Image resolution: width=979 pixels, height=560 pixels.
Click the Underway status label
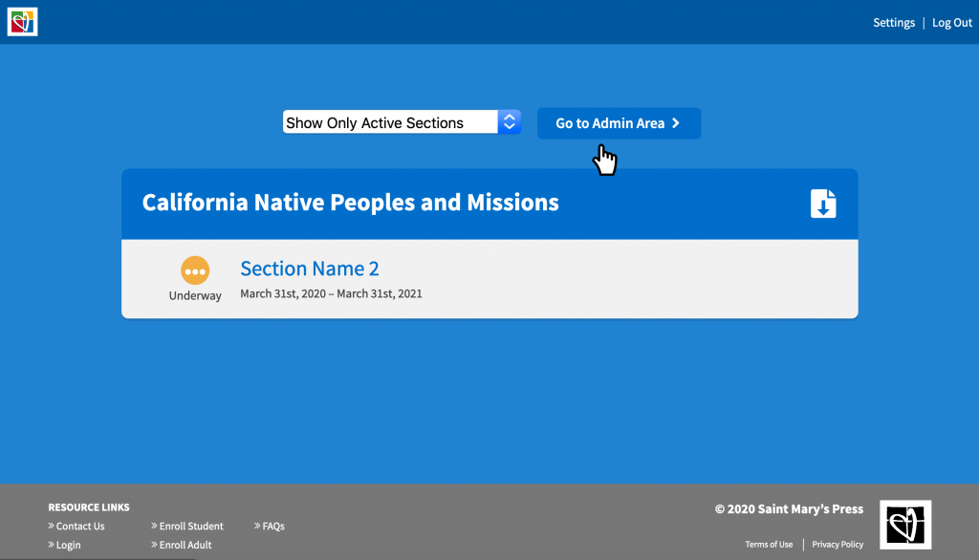[x=195, y=295]
